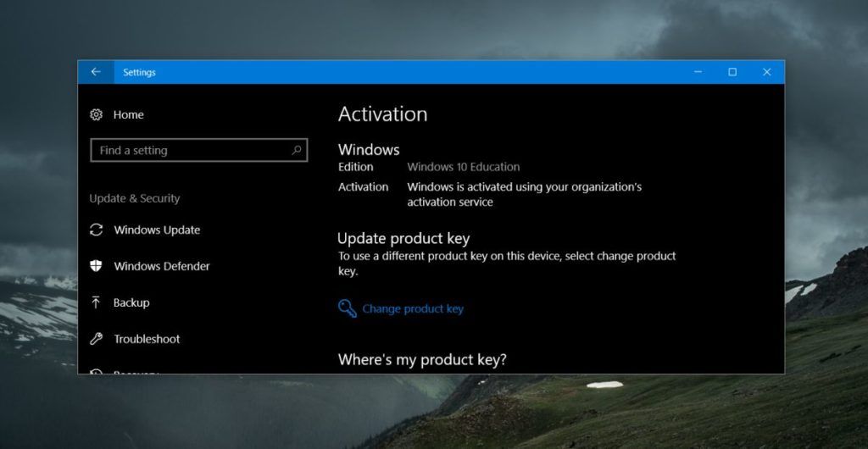This screenshot has width=868, height=449.
Task: Click the Windows Defender shield icon
Action: click(x=97, y=266)
